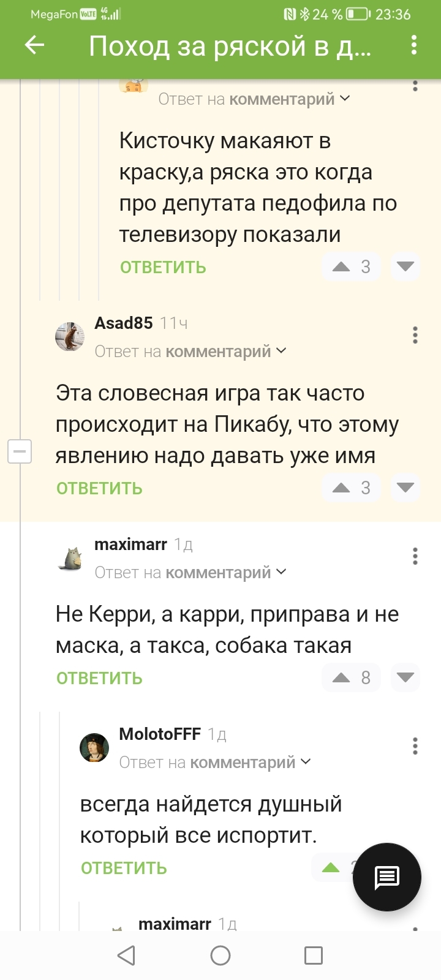Collapse the comment thread with minus box
This screenshot has width=441, height=980.
click(20, 452)
